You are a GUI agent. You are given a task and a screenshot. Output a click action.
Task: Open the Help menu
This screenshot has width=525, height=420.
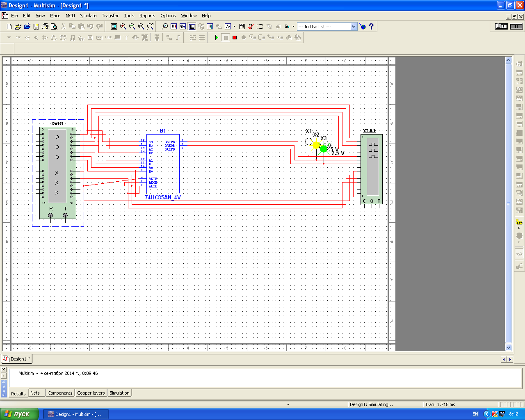206,16
